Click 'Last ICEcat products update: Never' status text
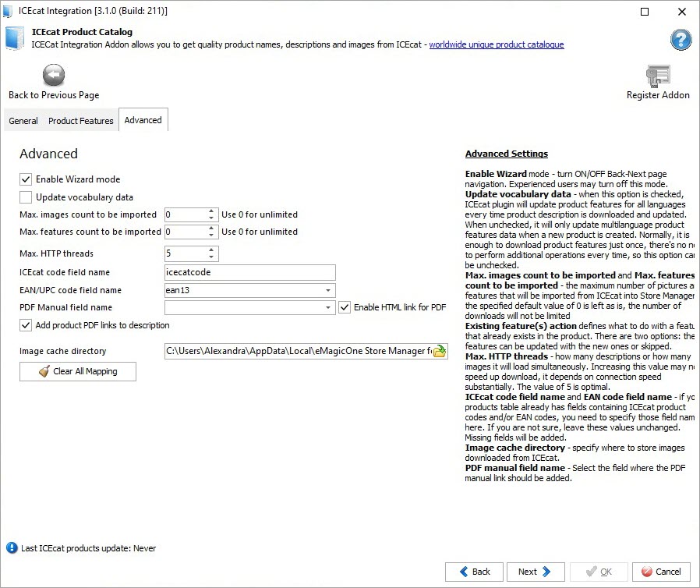The width and height of the screenshot is (700, 588). coord(88,548)
